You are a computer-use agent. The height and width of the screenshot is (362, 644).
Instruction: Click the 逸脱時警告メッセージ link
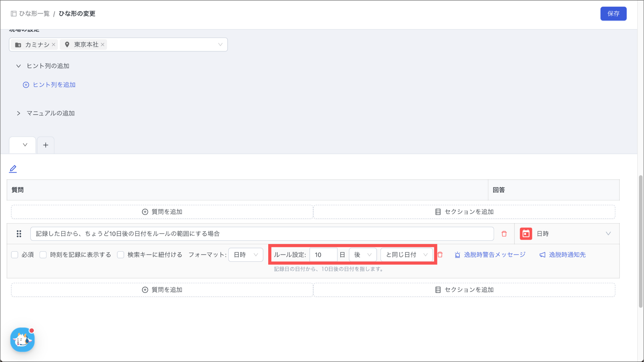494,255
